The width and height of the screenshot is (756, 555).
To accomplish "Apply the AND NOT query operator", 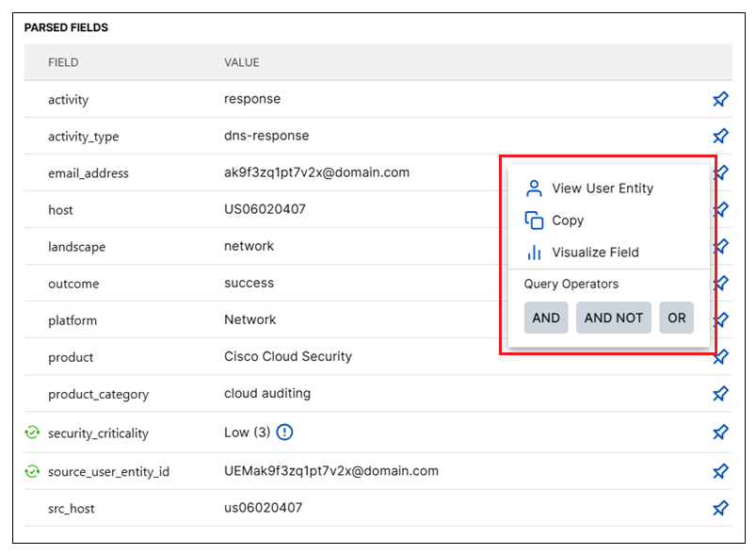I will pyautogui.click(x=614, y=318).
